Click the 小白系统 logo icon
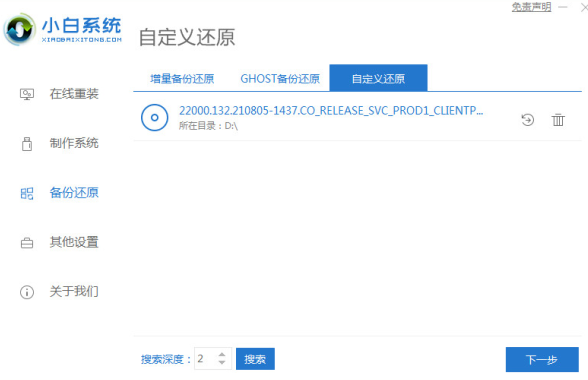 tap(20, 29)
